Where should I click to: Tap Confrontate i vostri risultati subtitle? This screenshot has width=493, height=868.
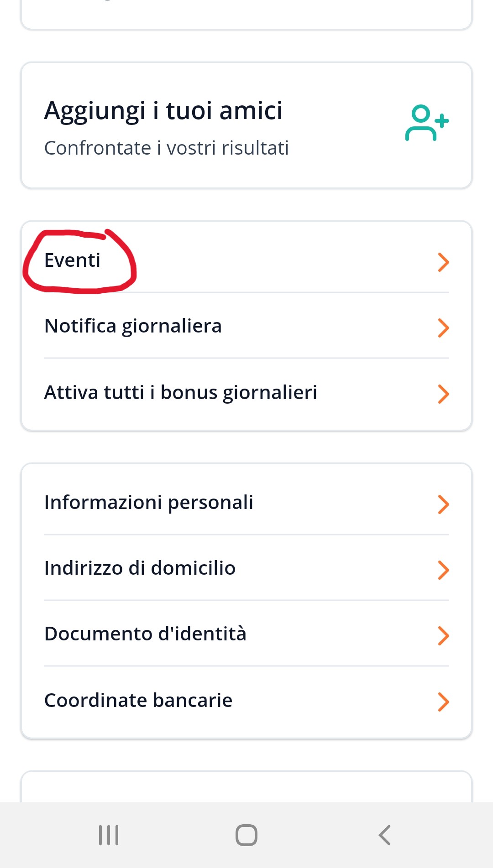(167, 148)
